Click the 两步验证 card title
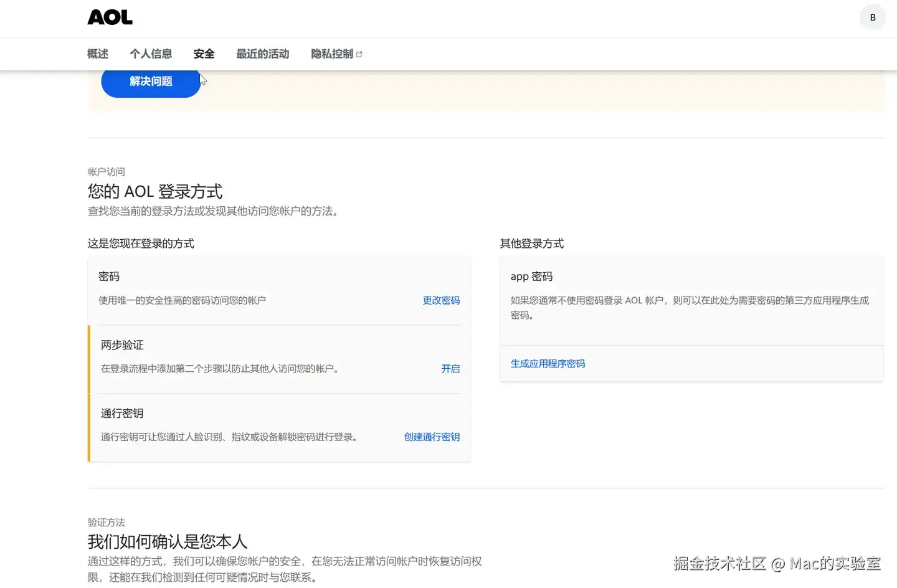The width and height of the screenshot is (897, 588). [x=122, y=345]
